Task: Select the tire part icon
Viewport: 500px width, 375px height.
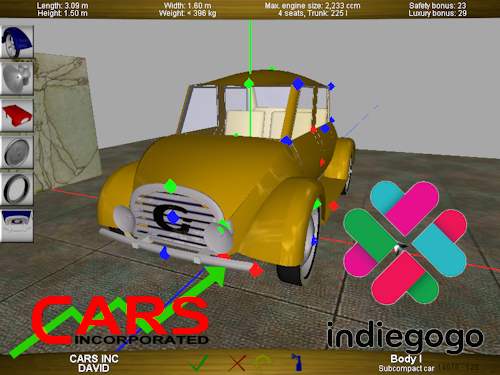Action: click(x=17, y=189)
